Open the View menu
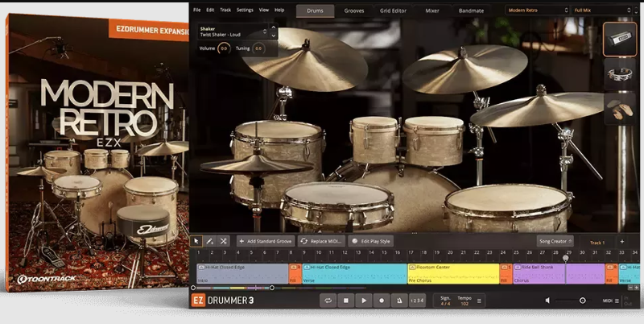 coord(264,10)
